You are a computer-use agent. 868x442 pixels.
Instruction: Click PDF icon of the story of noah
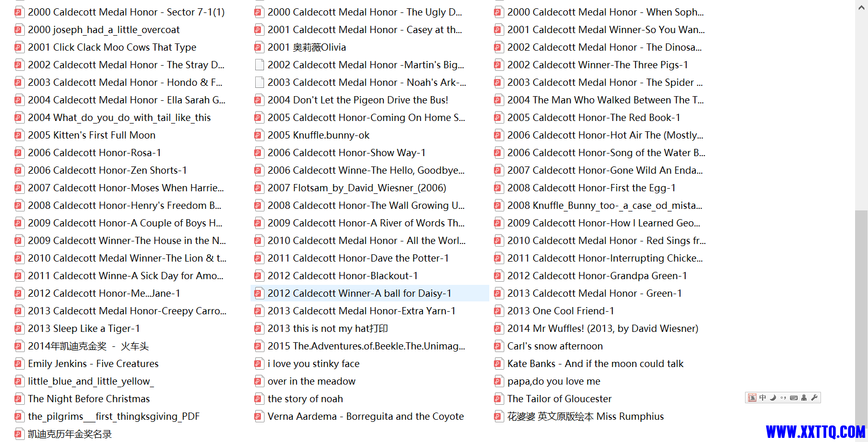pyautogui.click(x=258, y=399)
